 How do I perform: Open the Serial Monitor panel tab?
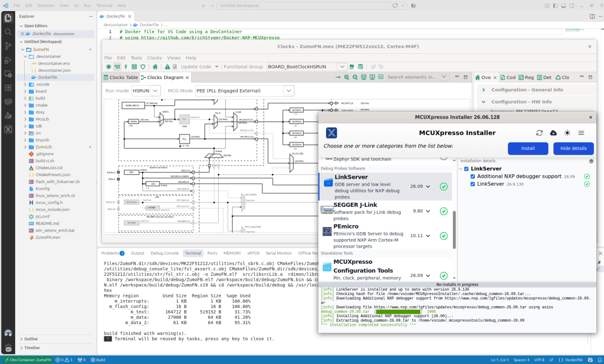coord(279,253)
